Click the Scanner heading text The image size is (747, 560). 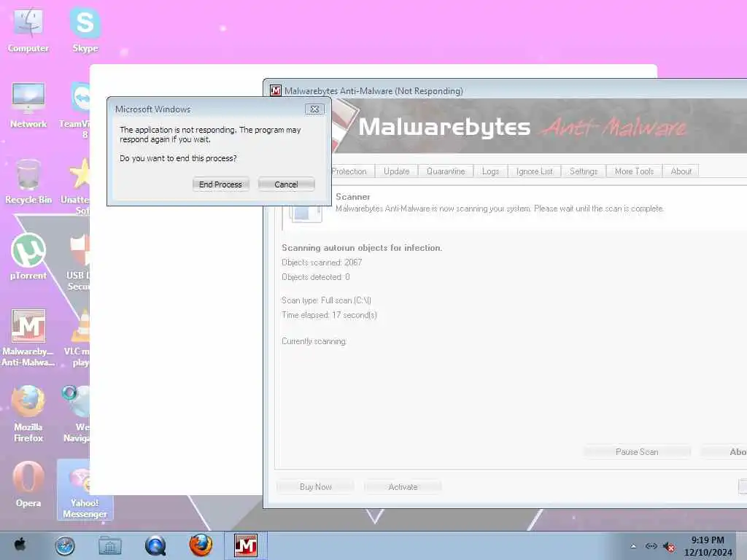tap(352, 197)
